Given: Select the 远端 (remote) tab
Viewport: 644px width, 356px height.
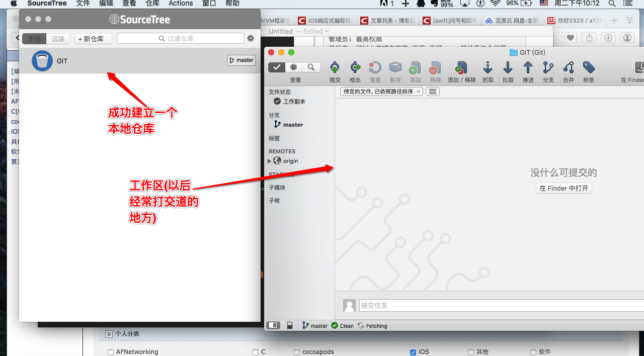Looking at the screenshot, I should click(x=58, y=39).
